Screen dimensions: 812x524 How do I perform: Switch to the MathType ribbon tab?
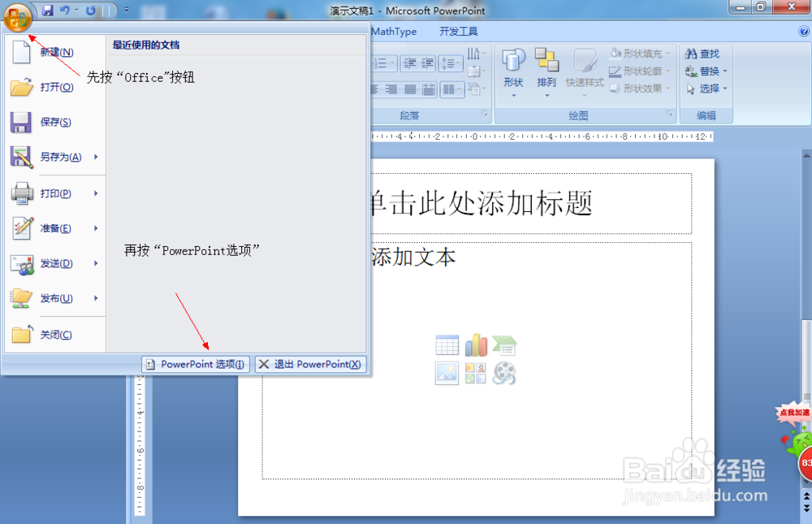394,32
